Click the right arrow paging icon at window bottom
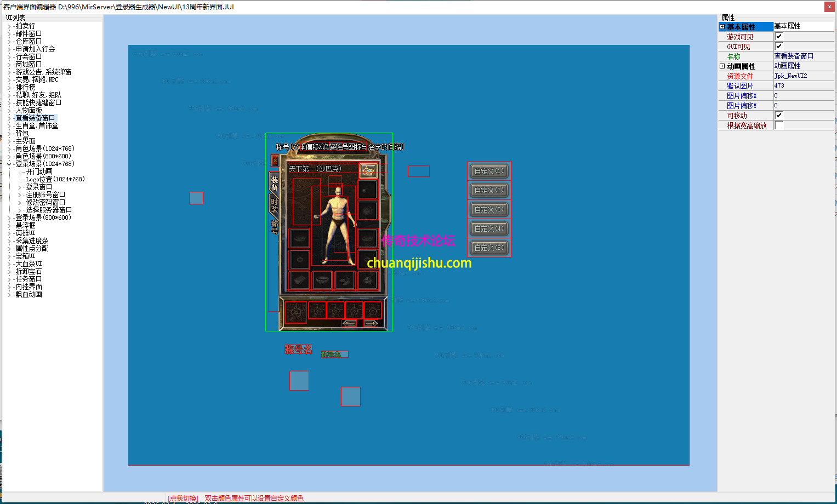 [x=370, y=323]
